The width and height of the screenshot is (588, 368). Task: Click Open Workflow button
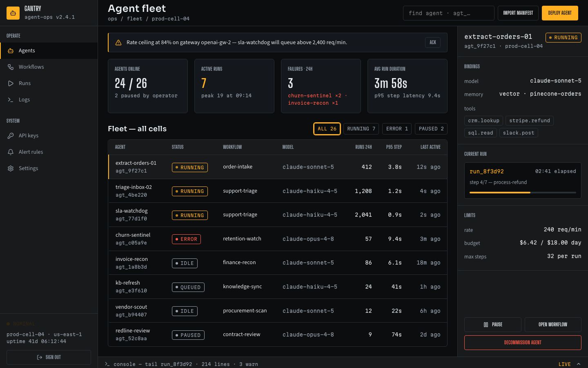click(x=553, y=325)
